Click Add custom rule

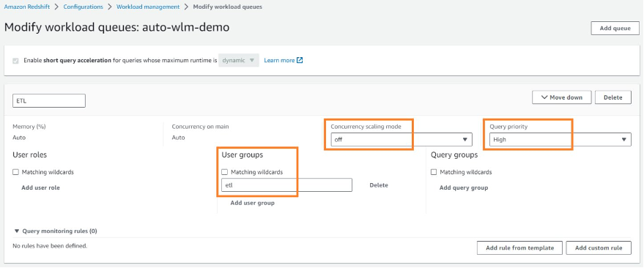pos(599,248)
